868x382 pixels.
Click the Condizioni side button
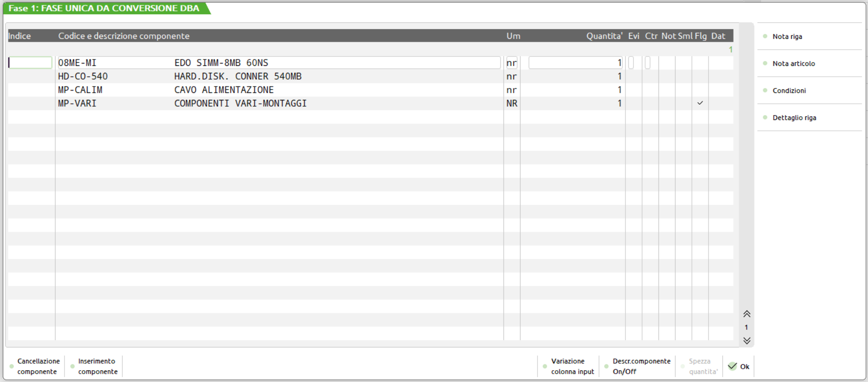pyautogui.click(x=789, y=90)
